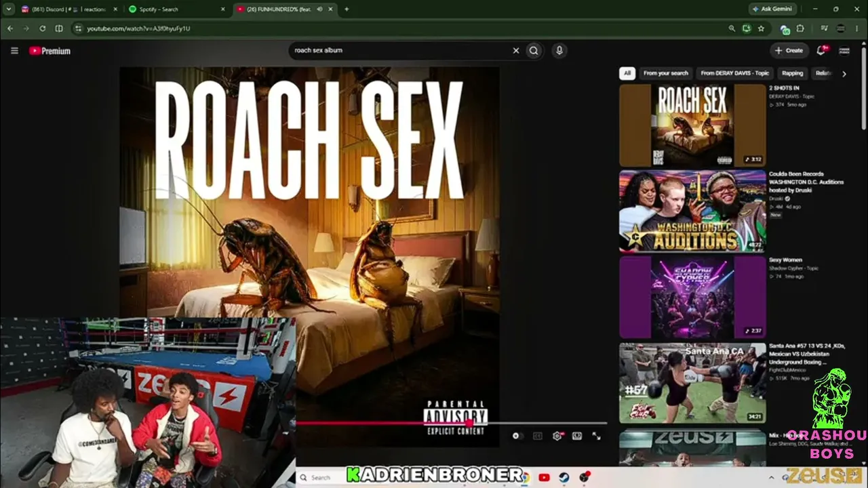Toggle closed captions in the player
868x488 pixels.
[538, 436]
